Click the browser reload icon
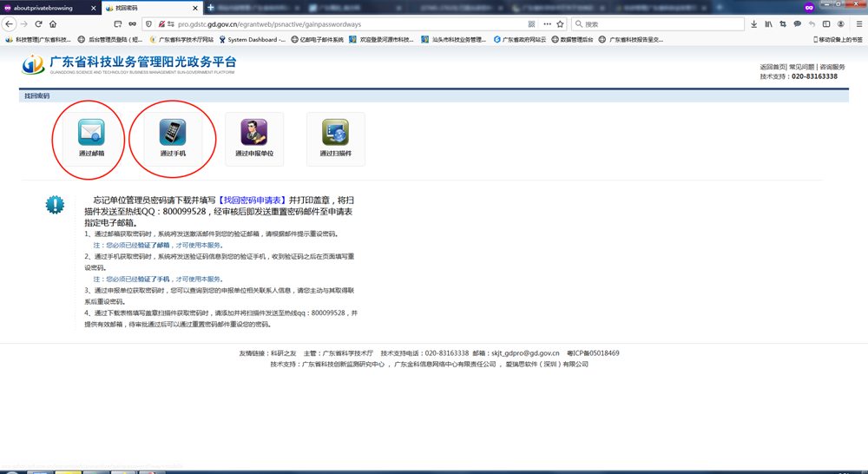 38,24
